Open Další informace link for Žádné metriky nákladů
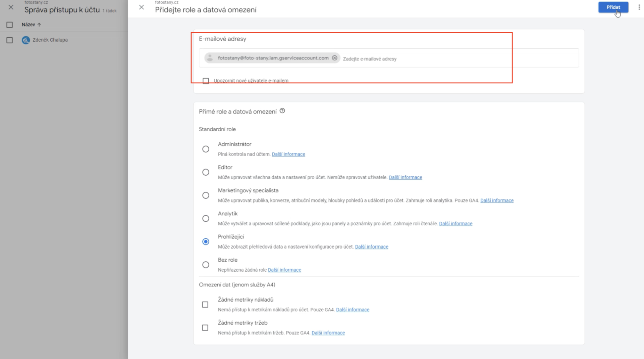644x359 pixels. [353, 310]
